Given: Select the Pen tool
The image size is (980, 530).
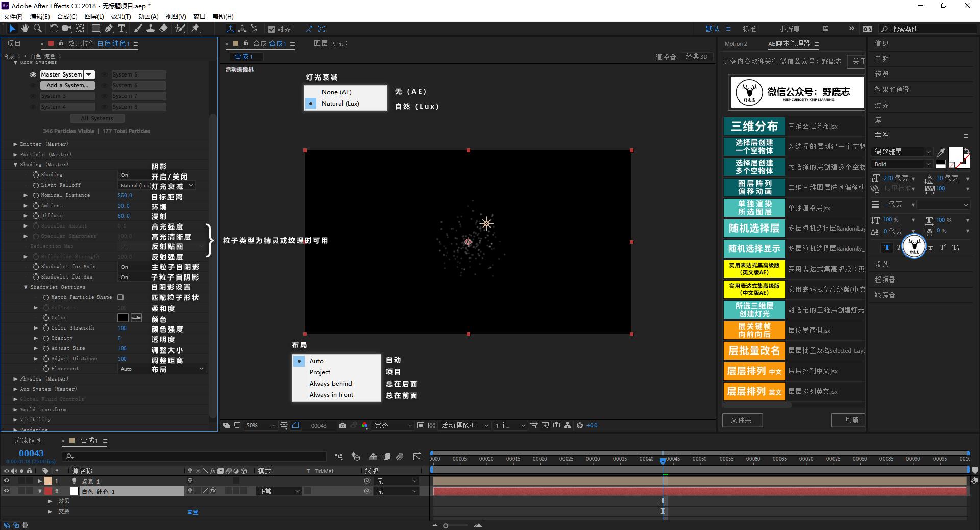Looking at the screenshot, I should (x=109, y=29).
